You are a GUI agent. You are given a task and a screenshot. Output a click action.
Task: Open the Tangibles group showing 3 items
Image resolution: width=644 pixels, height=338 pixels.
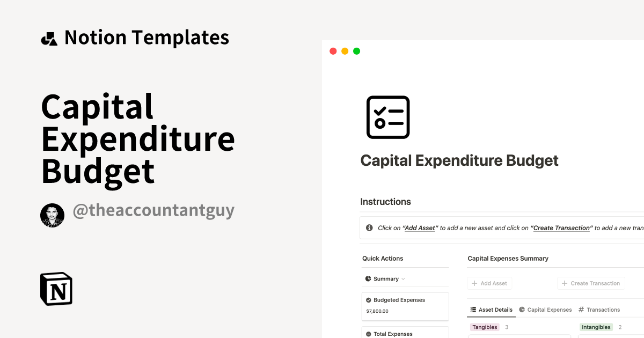point(485,327)
